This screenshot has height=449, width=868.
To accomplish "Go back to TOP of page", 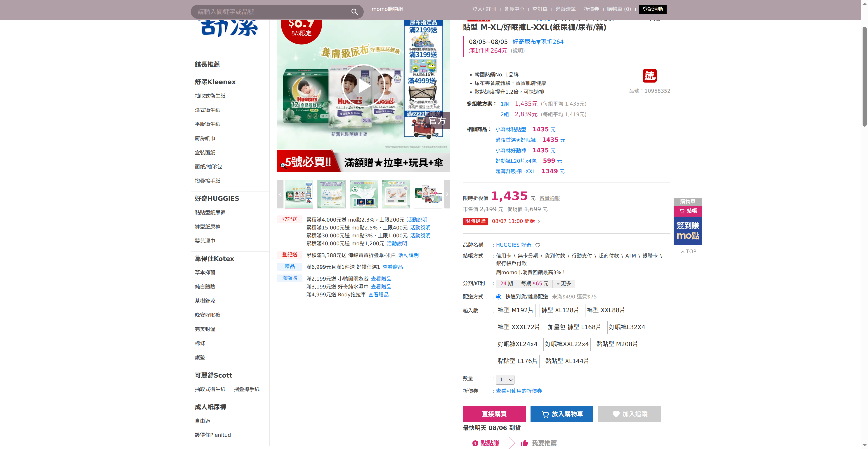I will coord(688,251).
